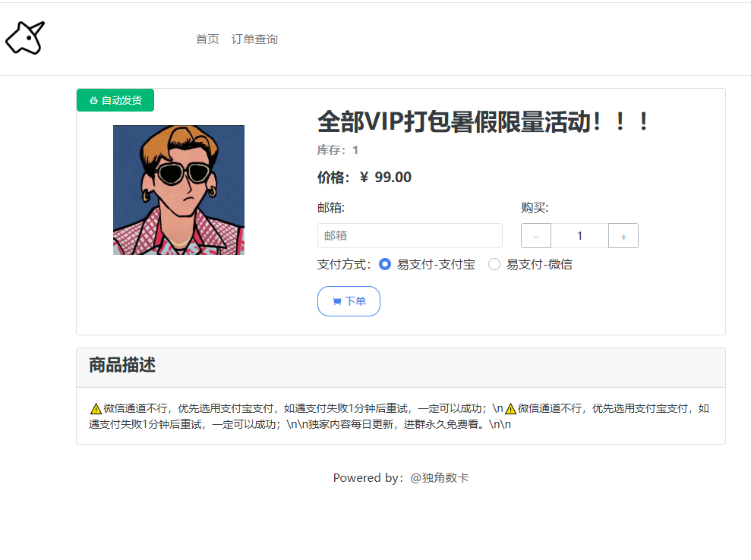Click the 商品描述 section header
This screenshot has height=560, width=751.
point(122,365)
